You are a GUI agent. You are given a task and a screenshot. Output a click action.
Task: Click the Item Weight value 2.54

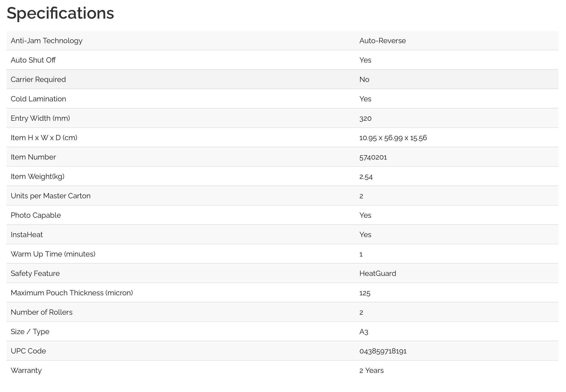pyautogui.click(x=366, y=177)
